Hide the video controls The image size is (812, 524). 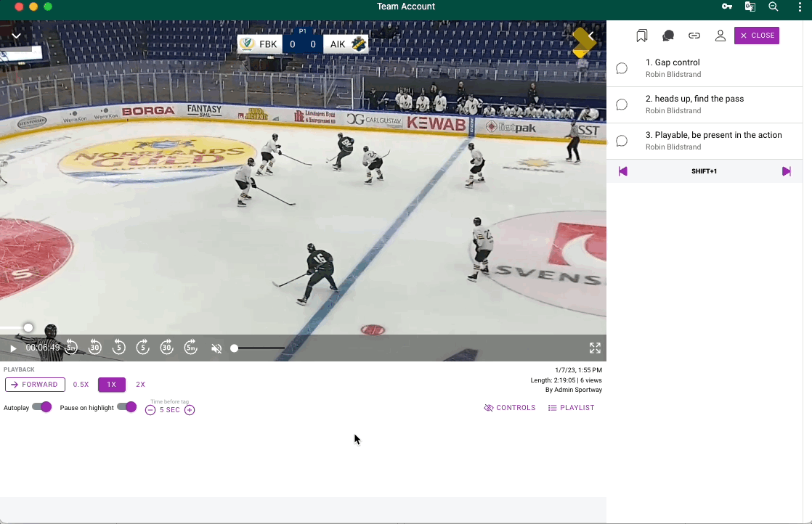(510, 408)
